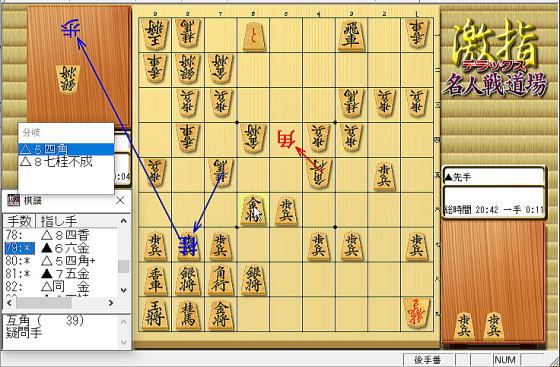Click the horizontal scroll right arrow in 棋譜
Screen dimensions: 560x367
111,303
